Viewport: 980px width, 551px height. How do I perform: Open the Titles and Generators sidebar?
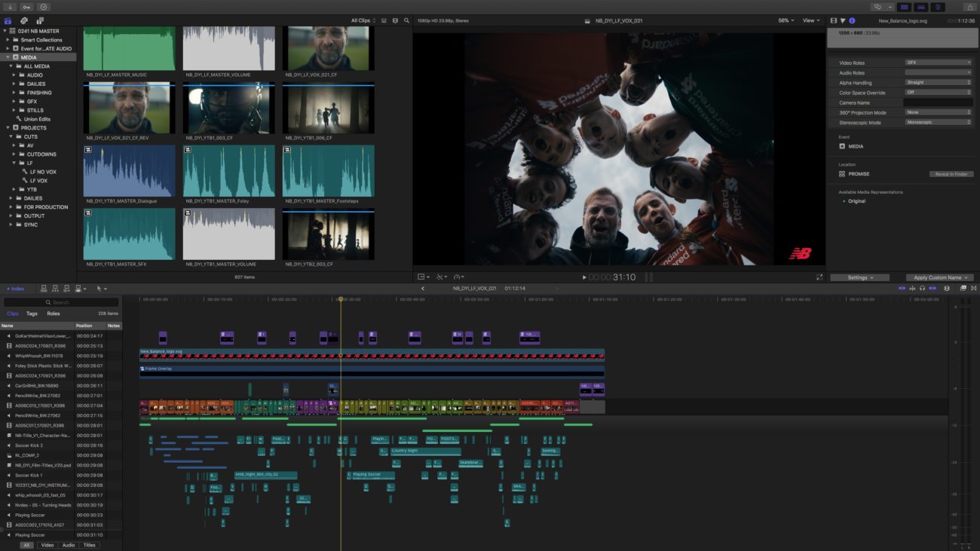[x=40, y=20]
